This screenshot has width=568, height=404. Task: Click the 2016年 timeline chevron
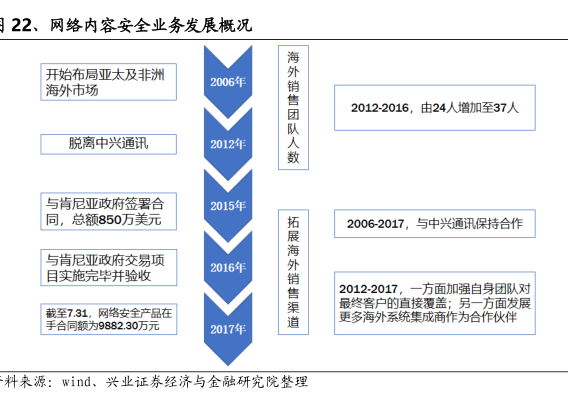228,268
